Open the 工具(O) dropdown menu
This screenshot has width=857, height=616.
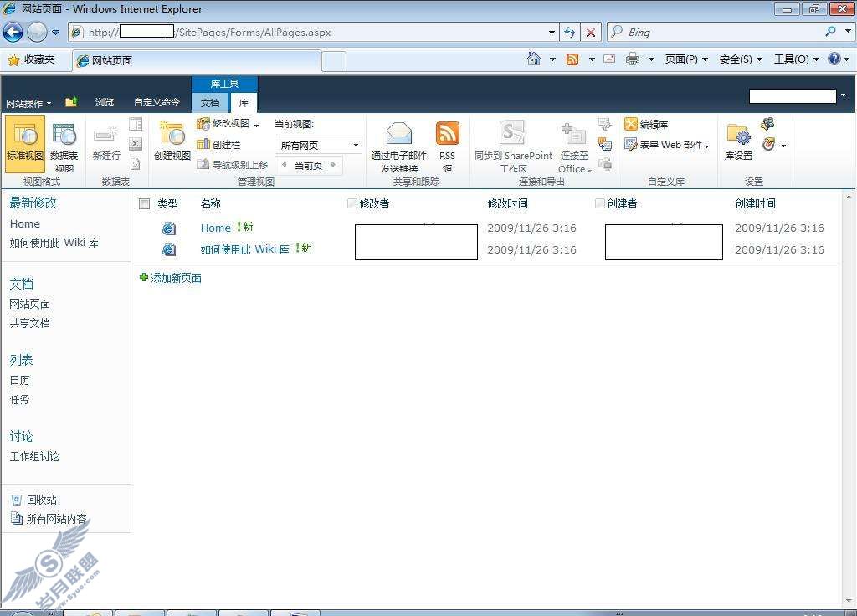(x=796, y=59)
